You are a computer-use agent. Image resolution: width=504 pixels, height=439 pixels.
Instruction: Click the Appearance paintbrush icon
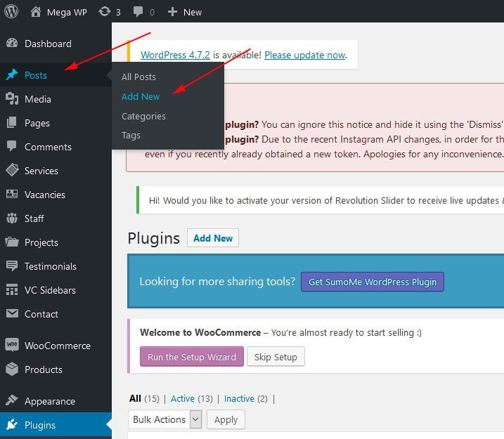pyautogui.click(x=12, y=400)
